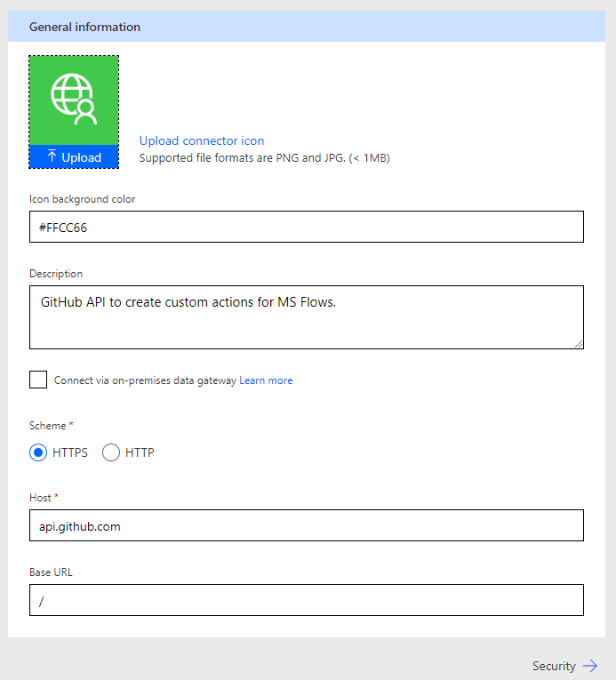The width and height of the screenshot is (616, 680).
Task: Click the blue Upload button
Action: coord(74,156)
